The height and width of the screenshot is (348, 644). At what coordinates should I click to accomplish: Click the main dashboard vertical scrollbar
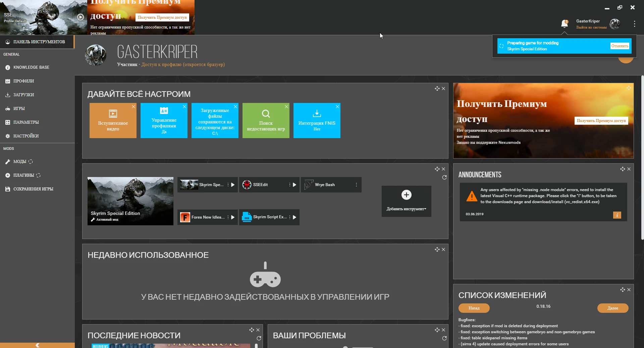[642, 158]
